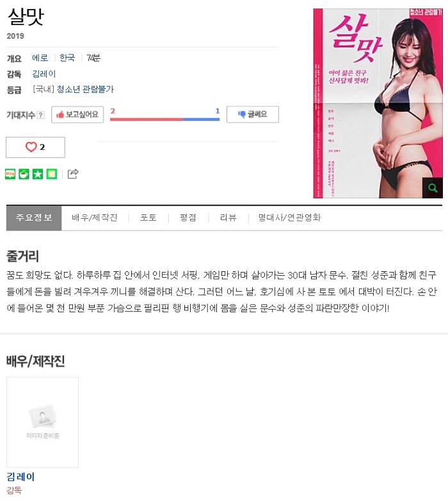Click the green cafe share icon

pyautogui.click(x=24, y=174)
